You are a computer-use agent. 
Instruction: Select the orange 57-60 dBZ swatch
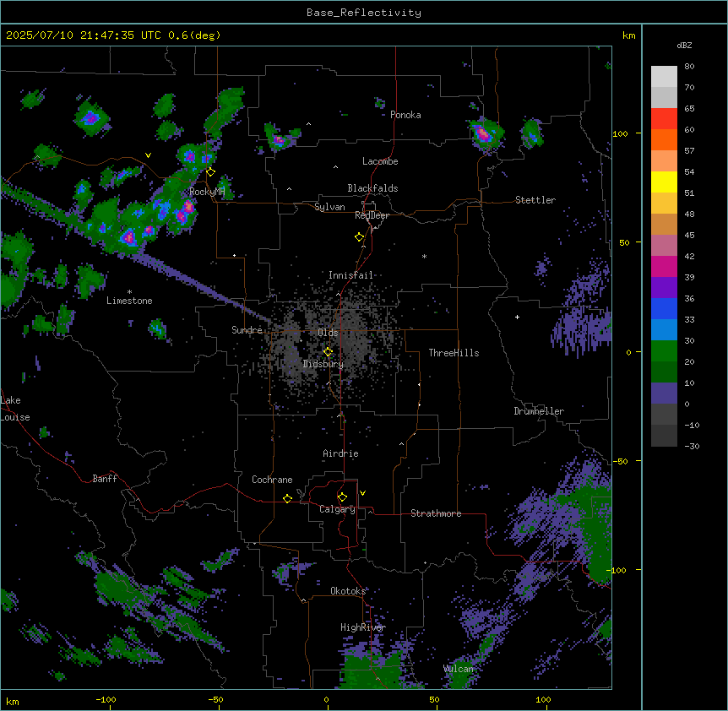[664, 139]
